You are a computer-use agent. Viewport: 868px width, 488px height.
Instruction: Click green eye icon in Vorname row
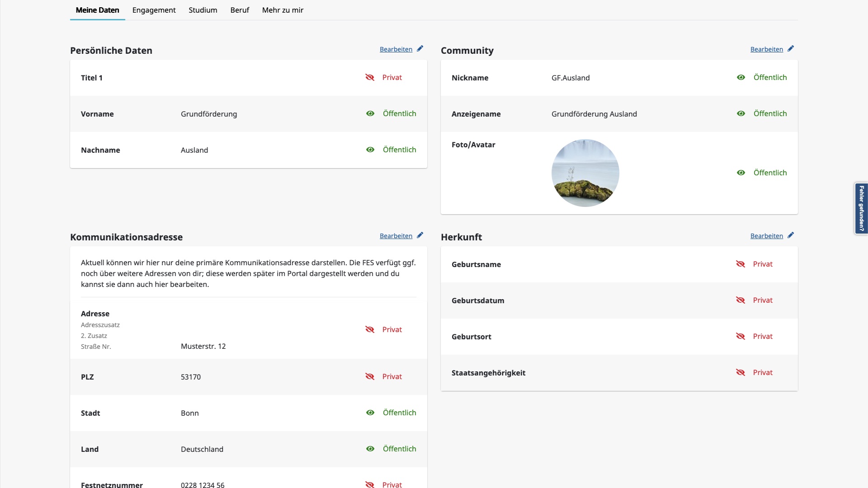click(370, 113)
